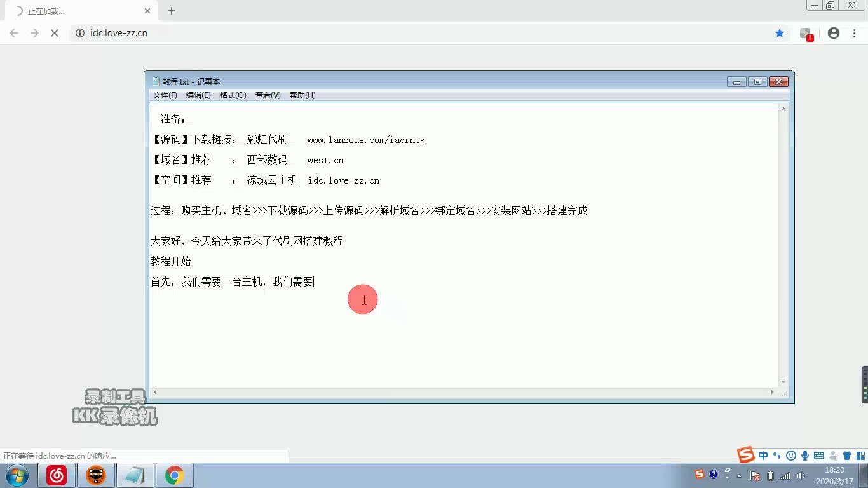
Task: Open Sogou soft keyboard
Action: point(819,456)
